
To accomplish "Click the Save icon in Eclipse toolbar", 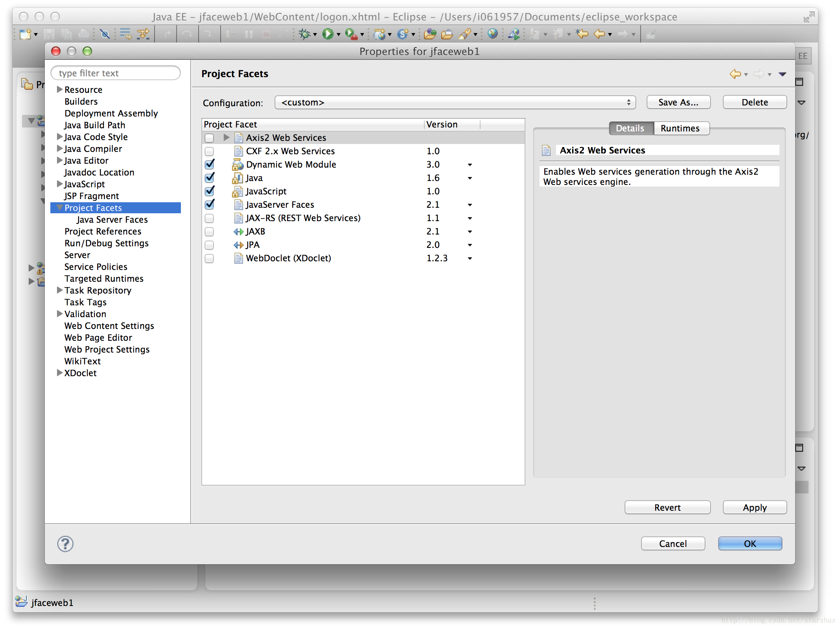I will 49,34.
